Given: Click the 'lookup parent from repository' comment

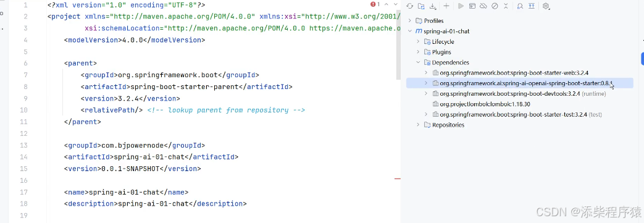Looking at the screenshot, I should (226, 111).
